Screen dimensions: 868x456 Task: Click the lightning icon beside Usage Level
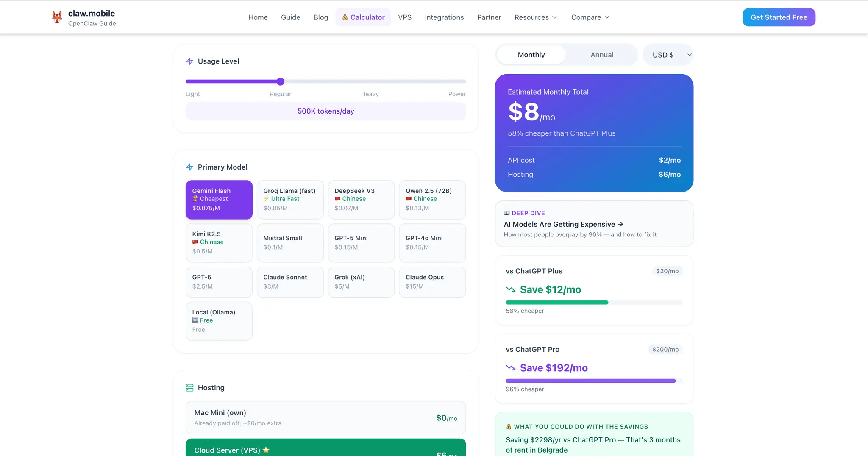[x=189, y=61]
